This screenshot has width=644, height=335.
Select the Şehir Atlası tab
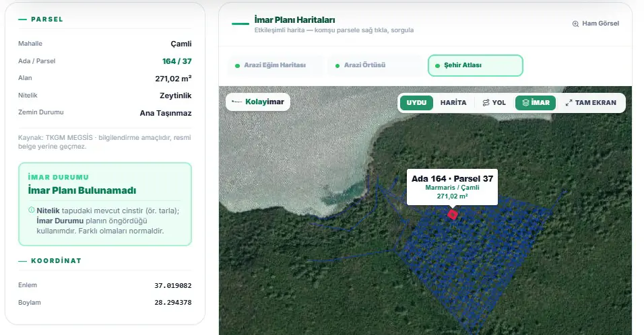(x=475, y=66)
